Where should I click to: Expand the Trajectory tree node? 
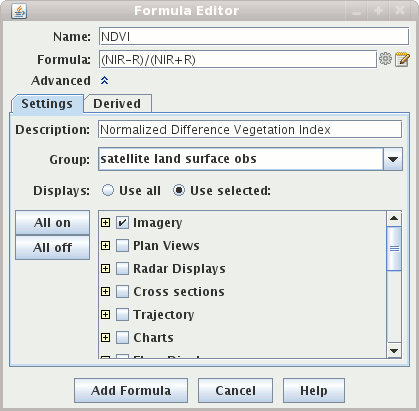tap(105, 314)
